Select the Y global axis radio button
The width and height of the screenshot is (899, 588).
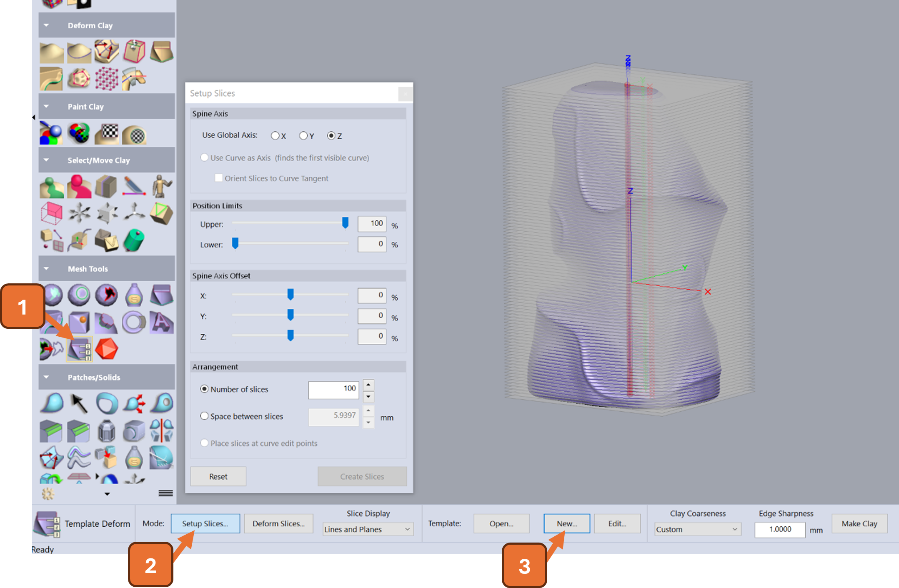point(303,135)
